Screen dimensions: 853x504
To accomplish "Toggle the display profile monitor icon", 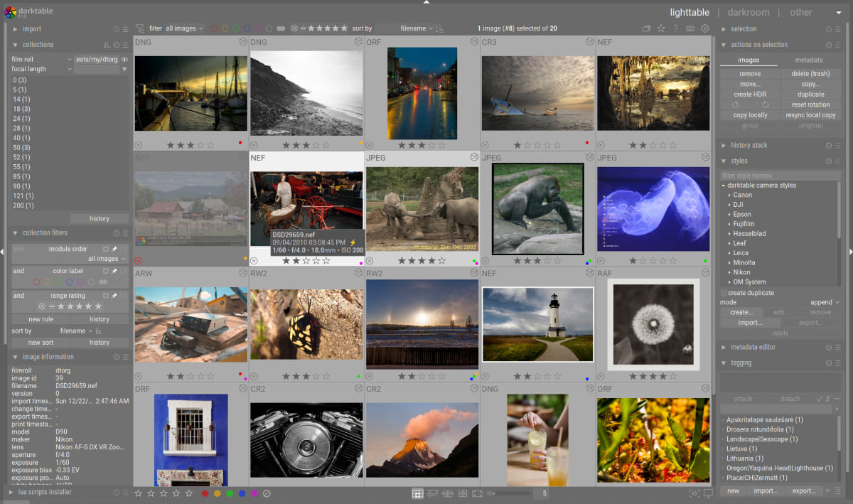I will [709, 492].
